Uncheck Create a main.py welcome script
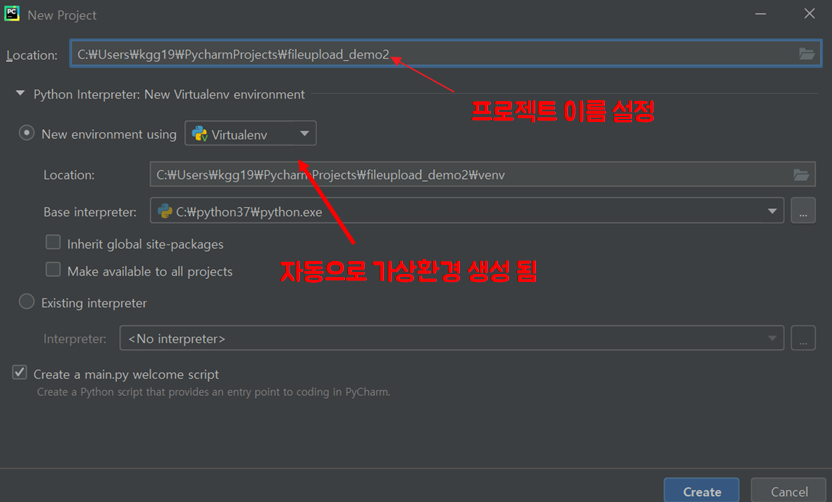 [x=20, y=373]
